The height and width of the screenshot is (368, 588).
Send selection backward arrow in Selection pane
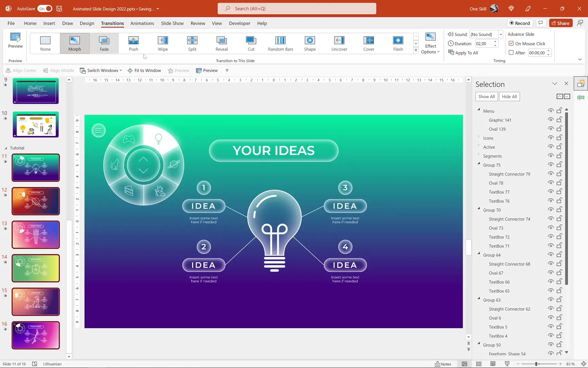[x=567, y=96]
